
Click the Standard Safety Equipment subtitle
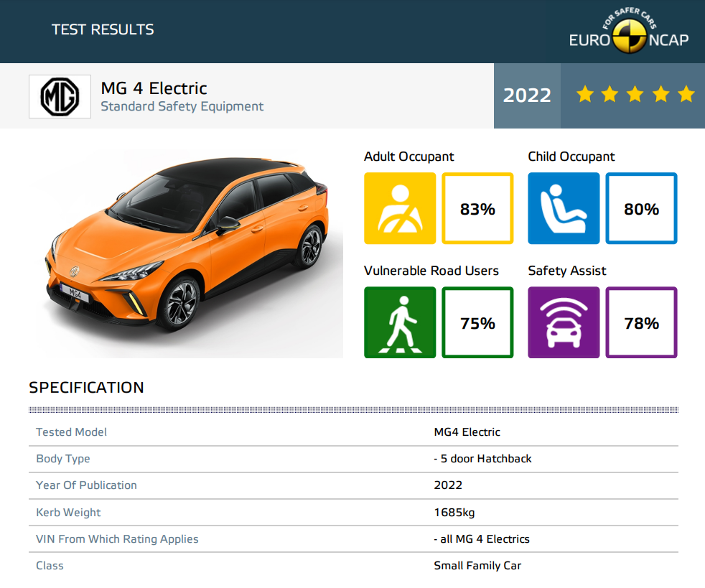182,106
